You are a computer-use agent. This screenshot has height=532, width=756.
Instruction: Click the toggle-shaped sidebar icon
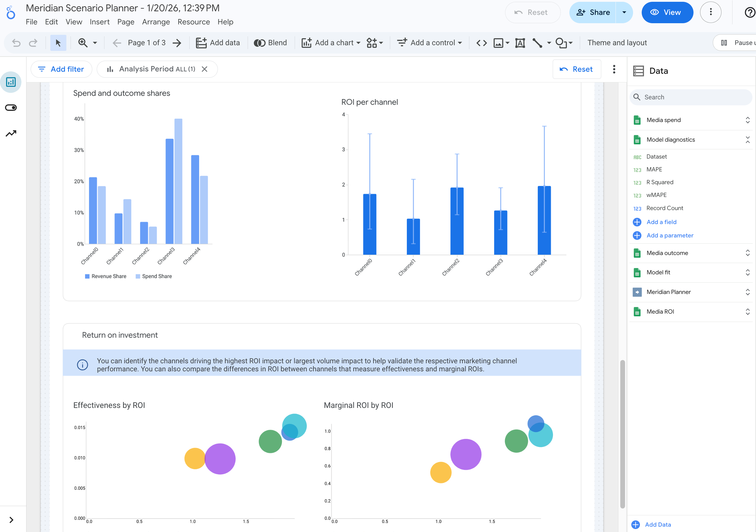click(x=11, y=108)
